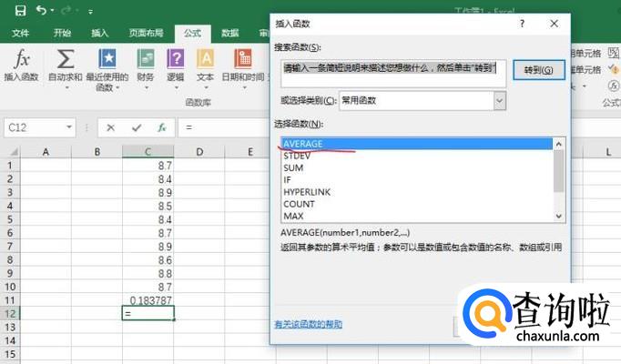Viewport: 621px width, 364px height.
Task: Click function list scroll down arrow
Action: [x=559, y=216]
